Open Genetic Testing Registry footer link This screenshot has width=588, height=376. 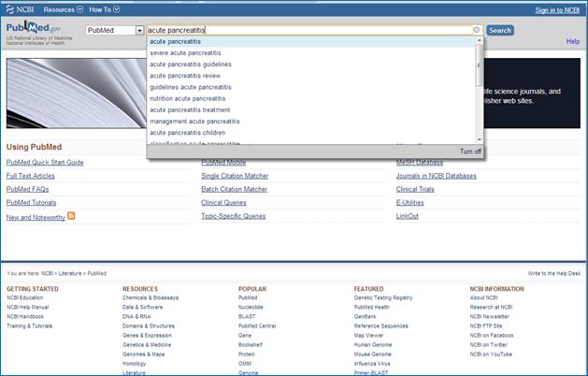click(x=383, y=297)
